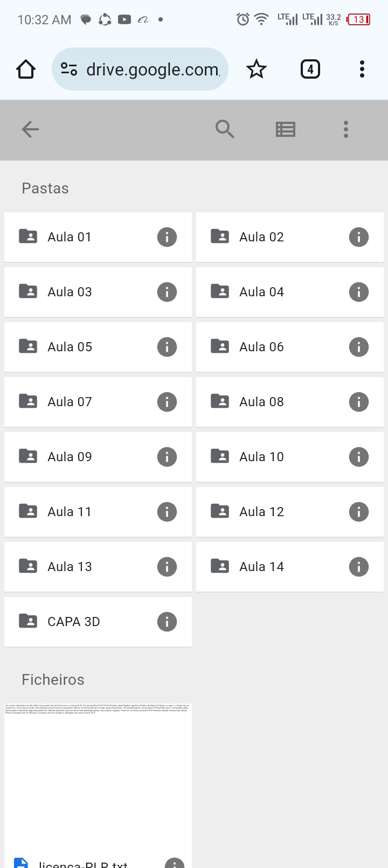Screen dimensions: 388x868
Task: Tap the back arrow in Drive toolbar
Action: point(30,129)
